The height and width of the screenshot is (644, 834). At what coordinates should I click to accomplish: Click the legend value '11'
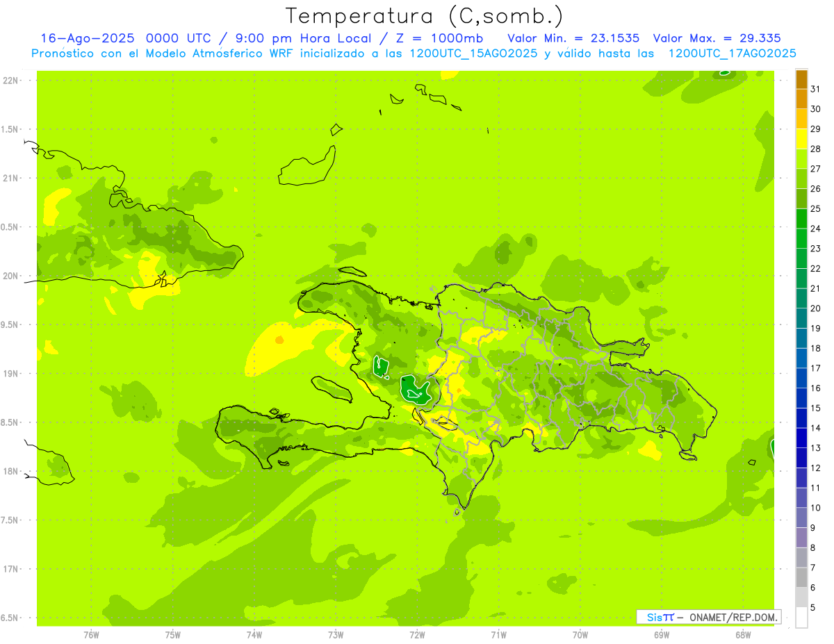[816, 488]
